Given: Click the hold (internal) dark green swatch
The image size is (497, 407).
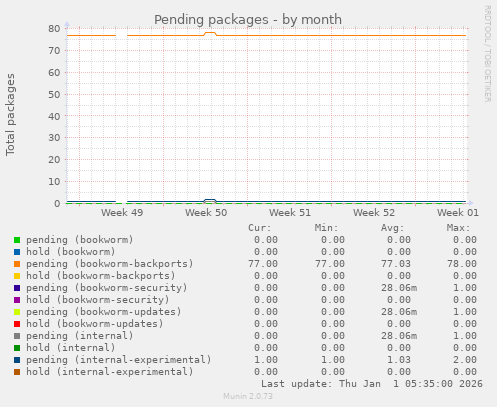Looking at the screenshot, I should coord(17,348).
